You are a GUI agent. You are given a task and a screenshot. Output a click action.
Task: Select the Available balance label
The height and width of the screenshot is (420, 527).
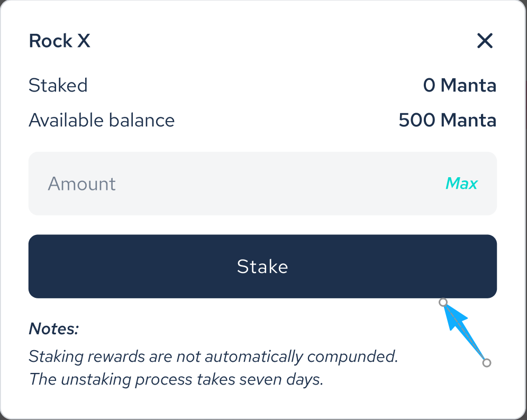(x=101, y=120)
